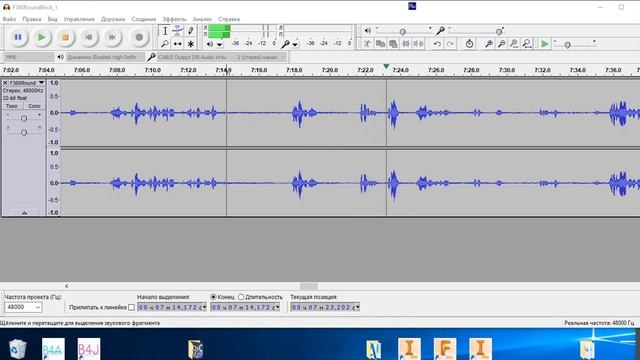Start recording with the Record button
This screenshot has height=360, width=640.
(x=139, y=37)
